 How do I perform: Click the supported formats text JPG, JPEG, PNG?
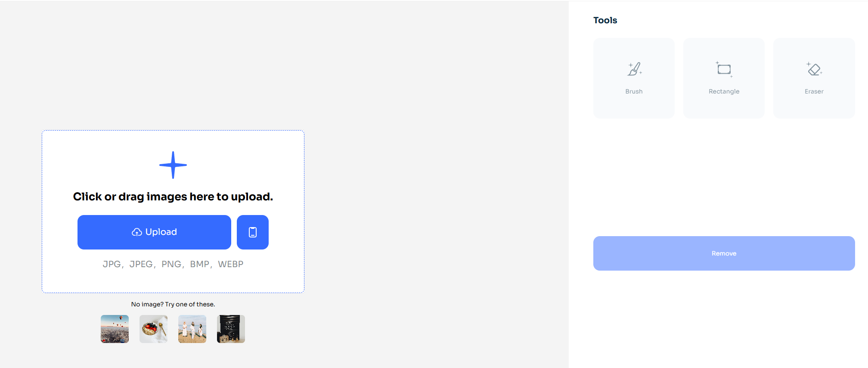point(173,264)
